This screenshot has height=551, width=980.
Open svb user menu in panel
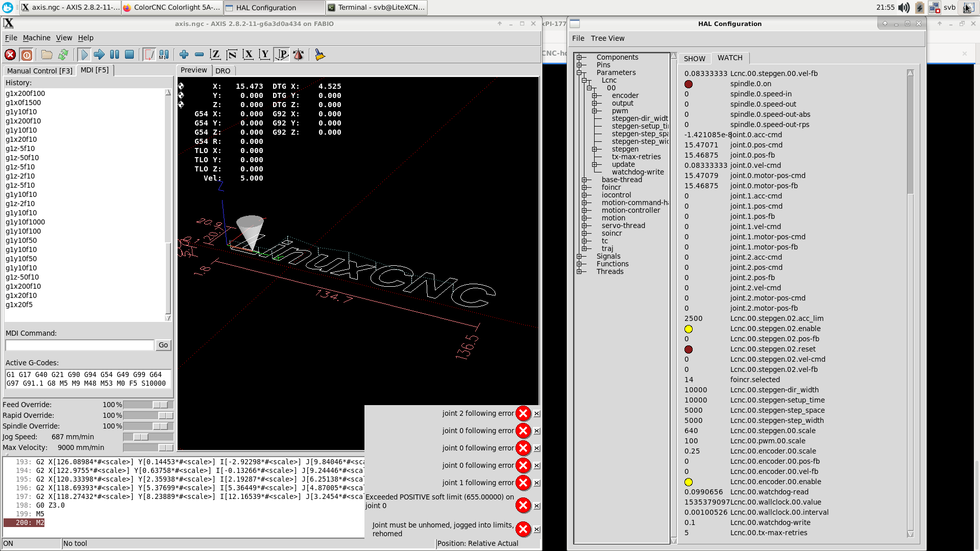tap(950, 7)
